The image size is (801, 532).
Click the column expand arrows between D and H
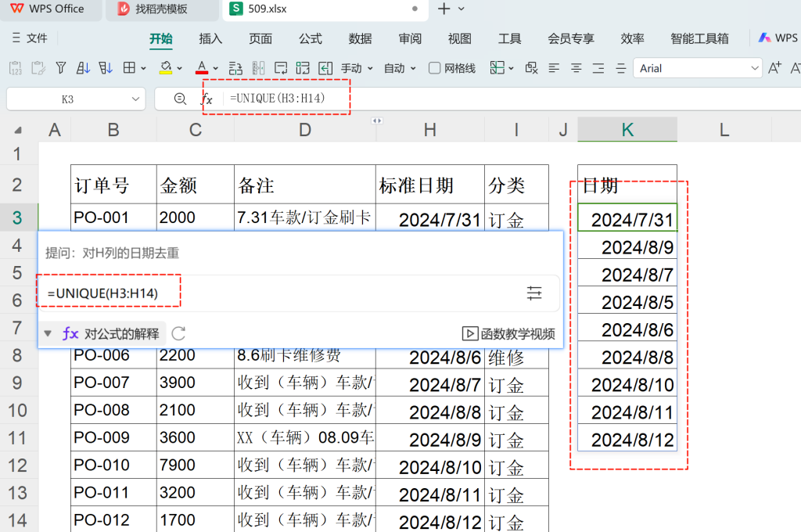(x=377, y=120)
